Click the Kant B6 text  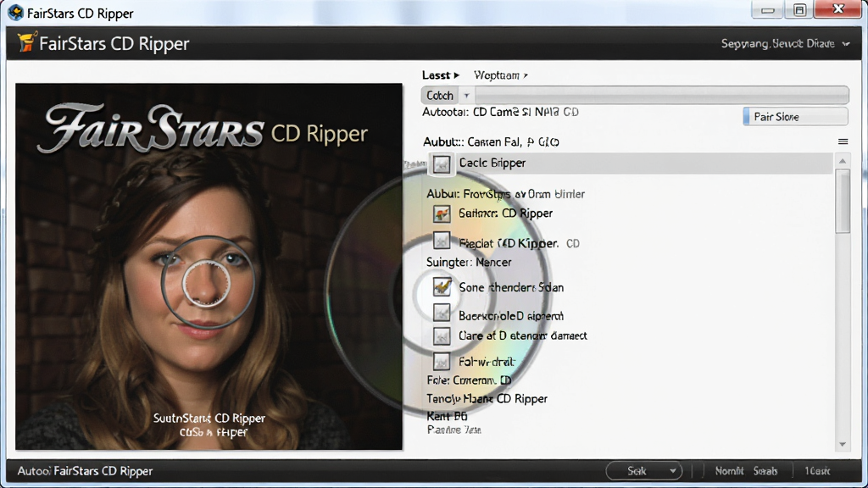[x=447, y=415]
